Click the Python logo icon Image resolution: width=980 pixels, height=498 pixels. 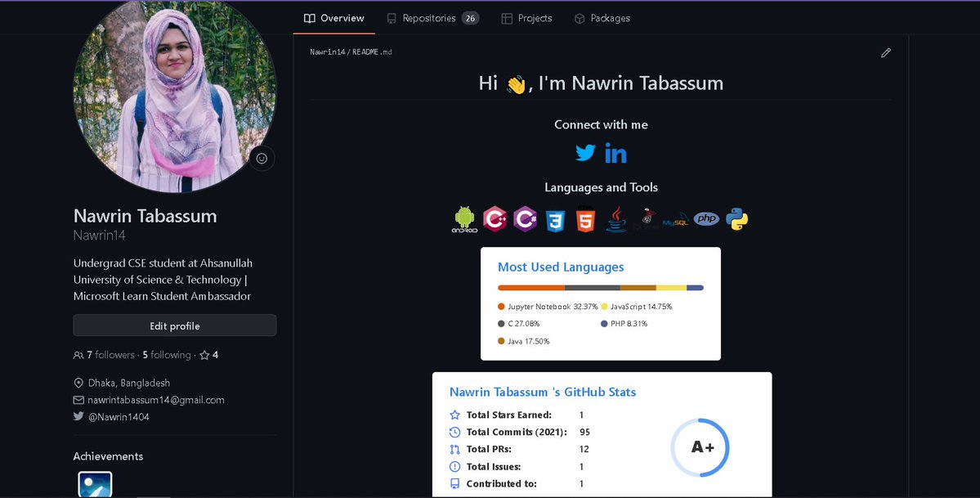coord(737,219)
